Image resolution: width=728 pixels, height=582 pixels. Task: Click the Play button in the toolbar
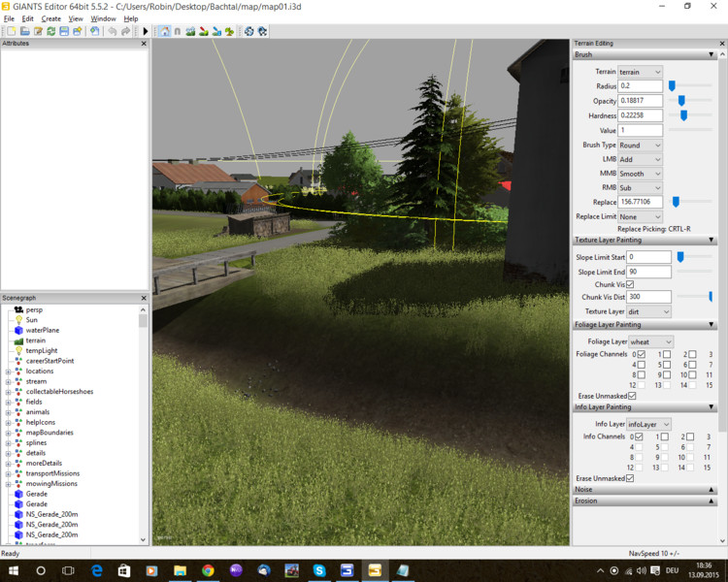tap(146, 31)
